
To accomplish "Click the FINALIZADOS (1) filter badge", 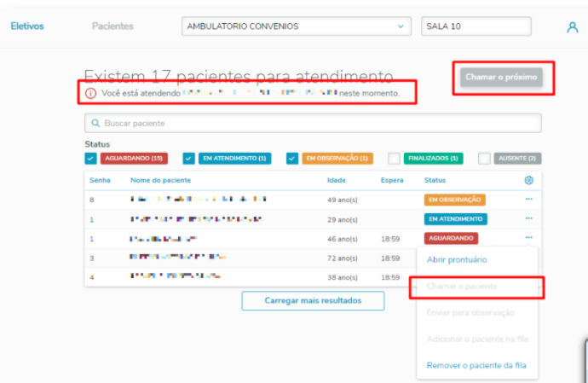I will point(434,159).
